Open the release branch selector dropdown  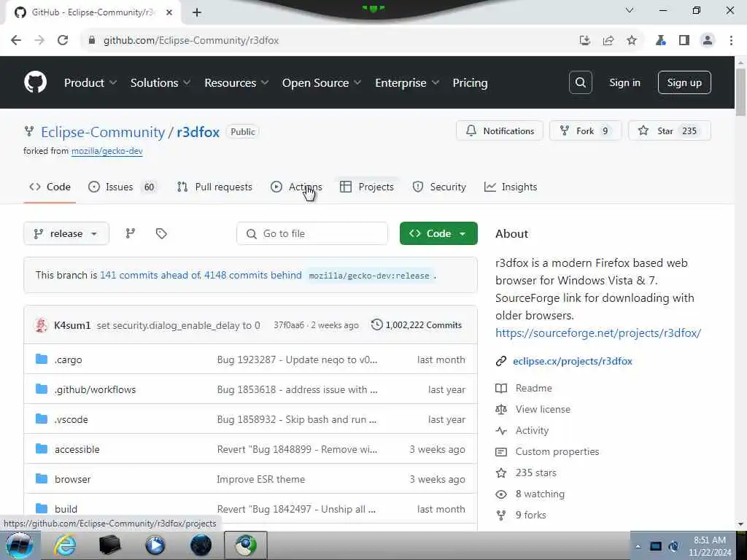point(66,233)
